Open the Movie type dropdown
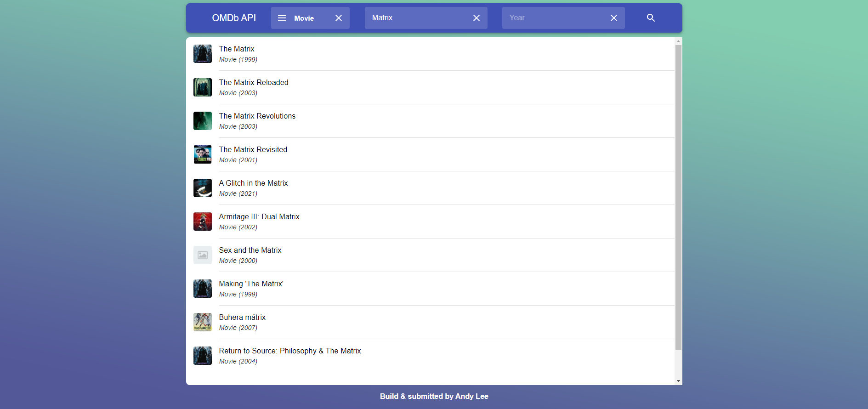Viewport: 868px width, 409px height. point(310,18)
